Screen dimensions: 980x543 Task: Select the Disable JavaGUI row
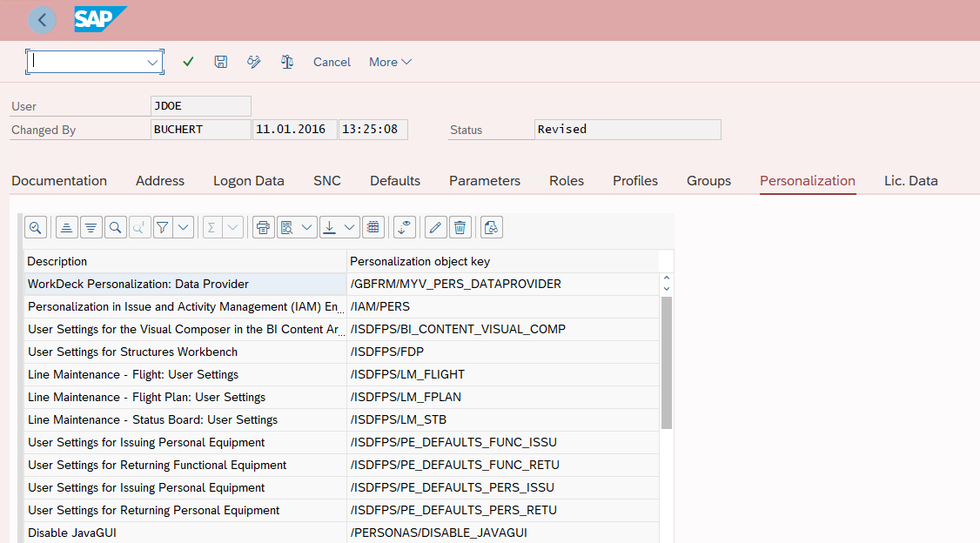tap(185, 533)
